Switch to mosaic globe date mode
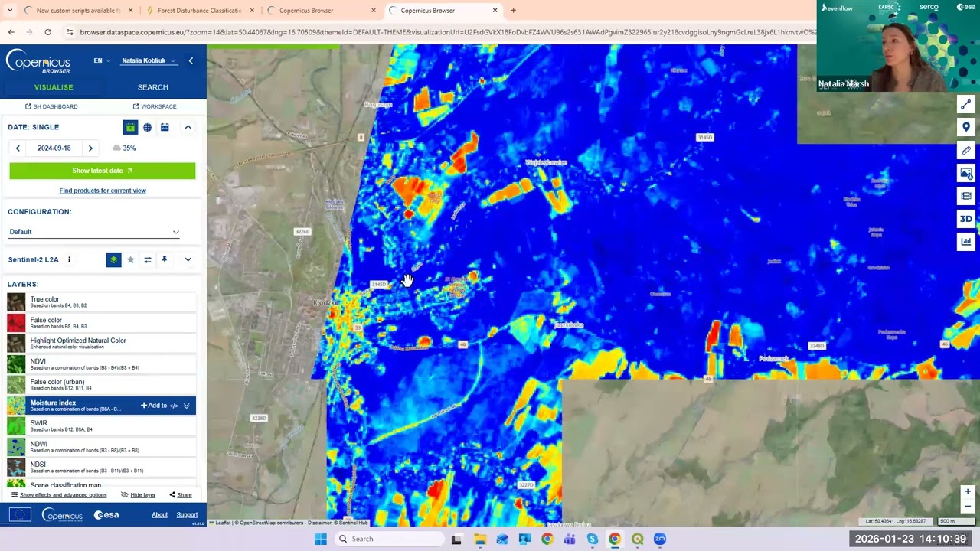Viewport: 980px width, 551px height. point(147,127)
